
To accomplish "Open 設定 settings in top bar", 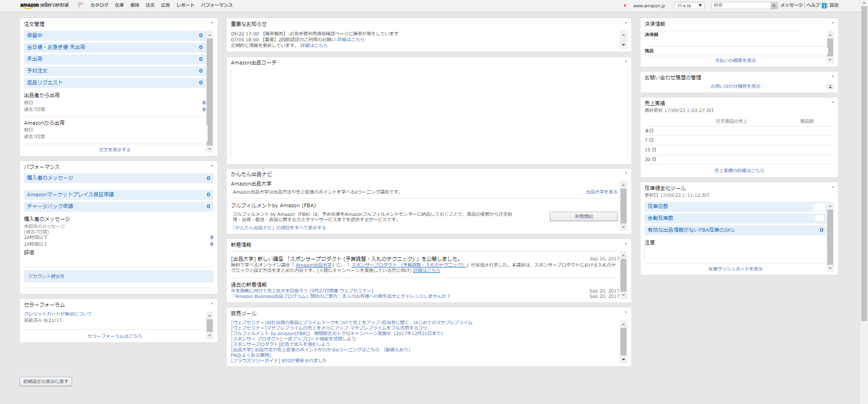I will (x=834, y=5).
